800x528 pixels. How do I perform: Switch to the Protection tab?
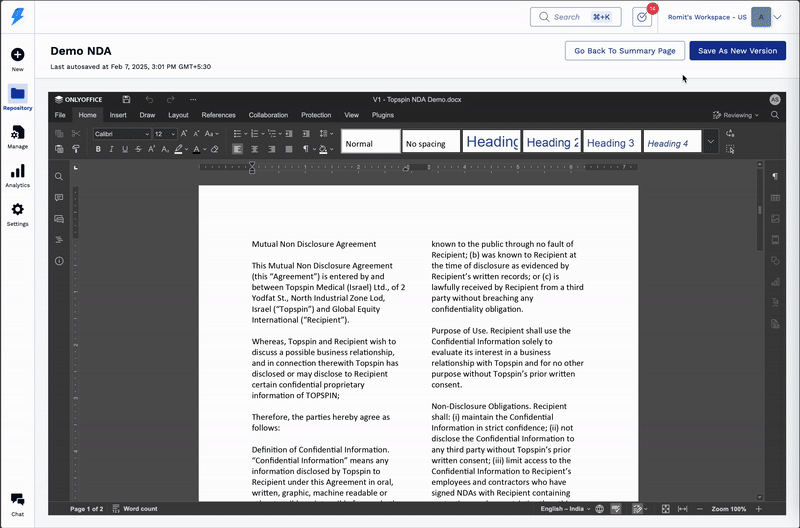[x=316, y=115]
